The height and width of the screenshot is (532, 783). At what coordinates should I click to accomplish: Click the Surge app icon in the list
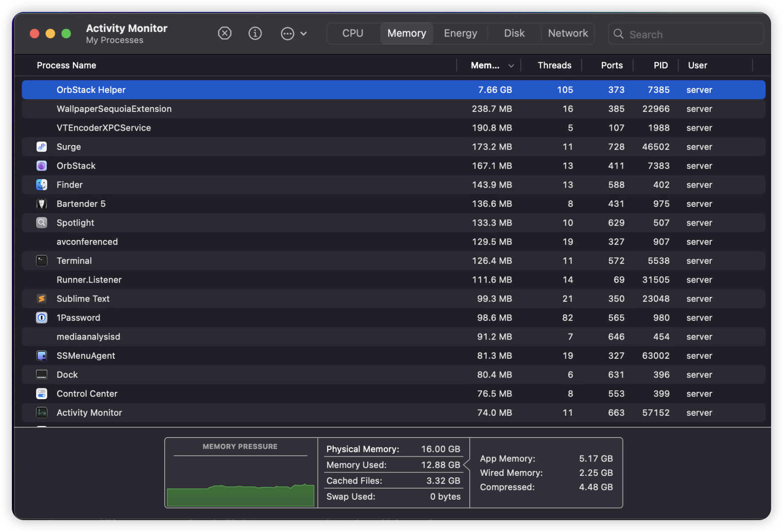pyautogui.click(x=42, y=147)
